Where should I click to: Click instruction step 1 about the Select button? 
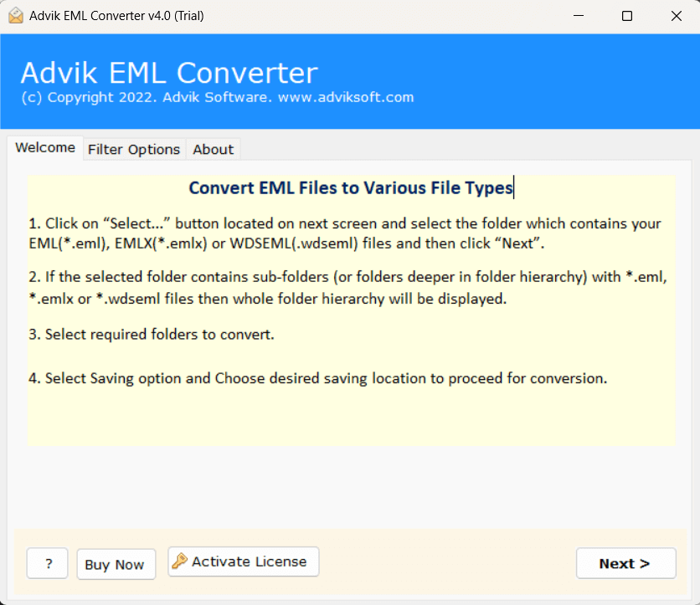coord(345,233)
